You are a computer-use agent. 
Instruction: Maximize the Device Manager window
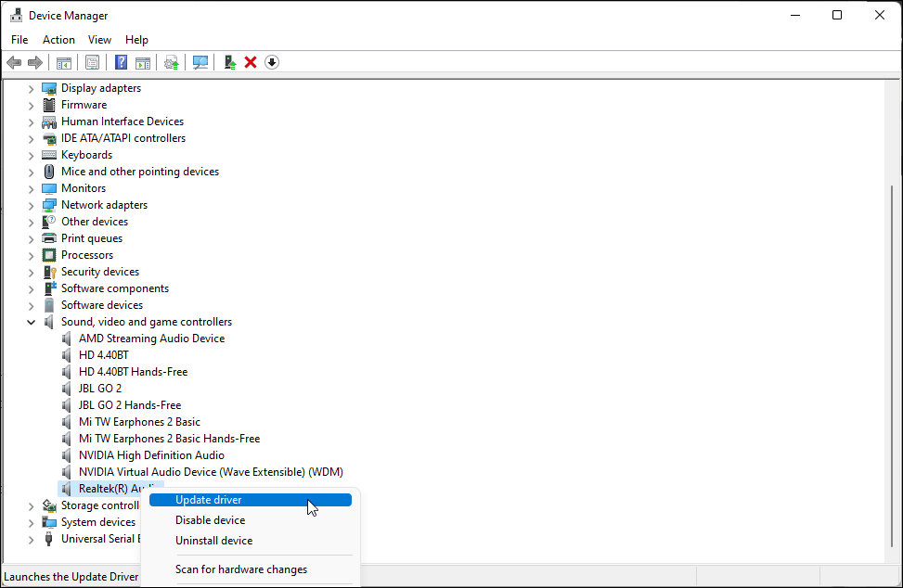point(837,16)
